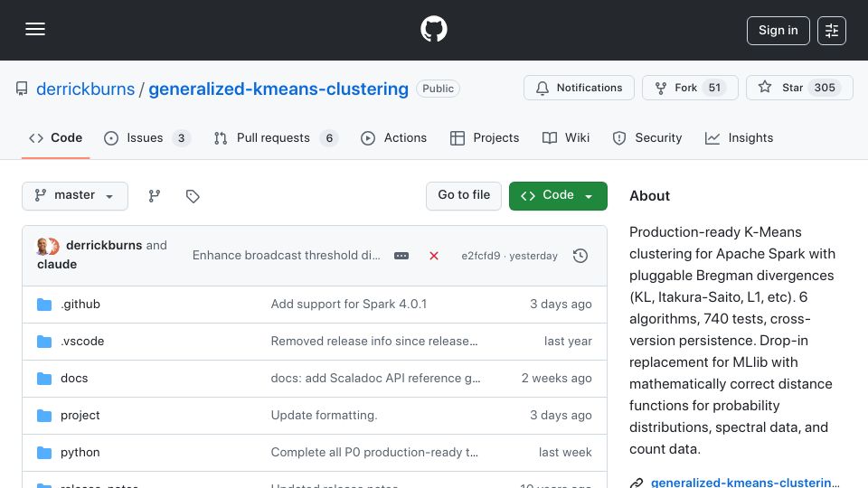Screen dimensions: 868x488
Task: Click the Star count 305
Action: click(x=825, y=88)
